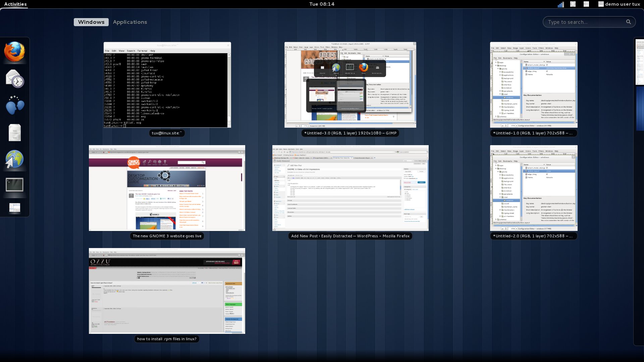644x362 pixels.
Task: Click the Activities button
Action: tap(15, 4)
